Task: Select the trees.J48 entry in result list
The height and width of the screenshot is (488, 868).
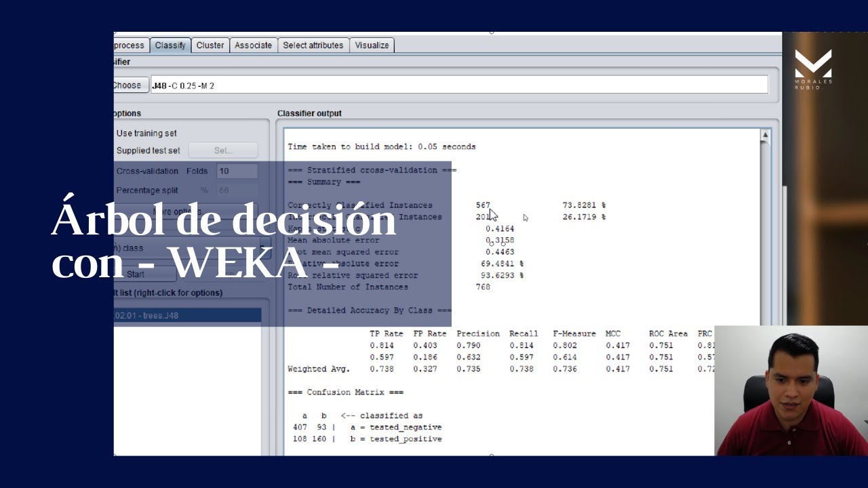Action: pyautogui.click(x=187, y=315)
